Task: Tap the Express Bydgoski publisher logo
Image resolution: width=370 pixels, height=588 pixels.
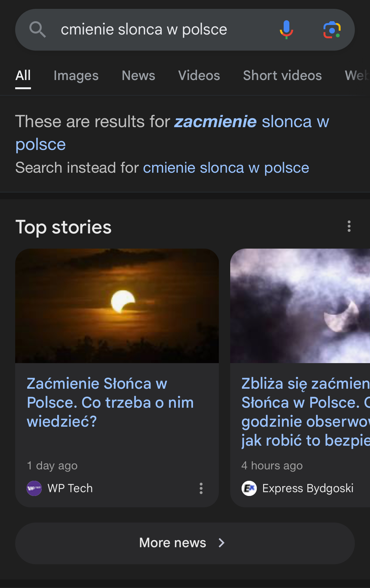Action: click(249, 488)
